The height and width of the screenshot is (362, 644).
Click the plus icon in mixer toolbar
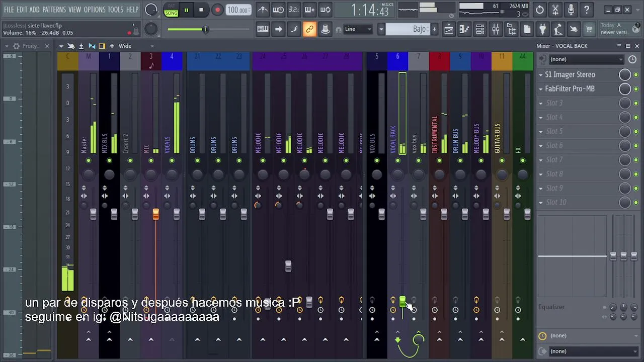(x=112, y=46)
